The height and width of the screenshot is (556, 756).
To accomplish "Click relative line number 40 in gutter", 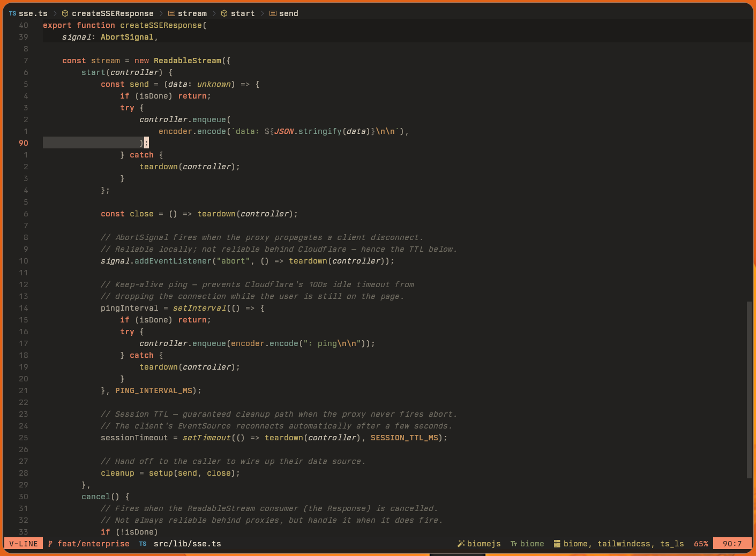I will click(24, 25).
